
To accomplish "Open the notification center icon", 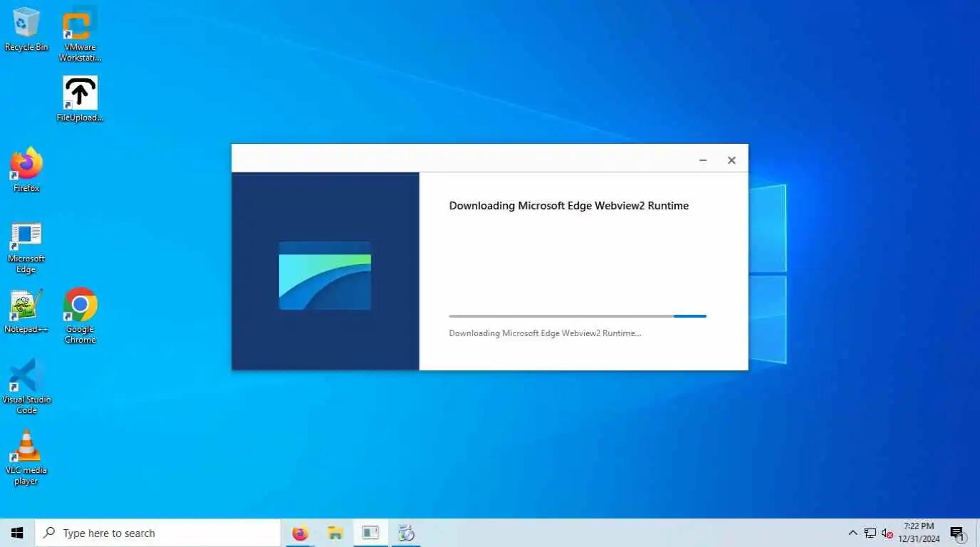I will tap(958, 533).
